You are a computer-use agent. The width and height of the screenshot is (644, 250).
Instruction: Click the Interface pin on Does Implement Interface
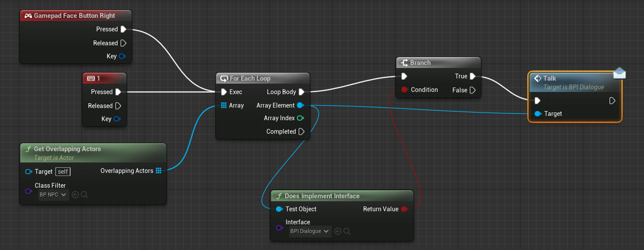[x=280, y=227]
